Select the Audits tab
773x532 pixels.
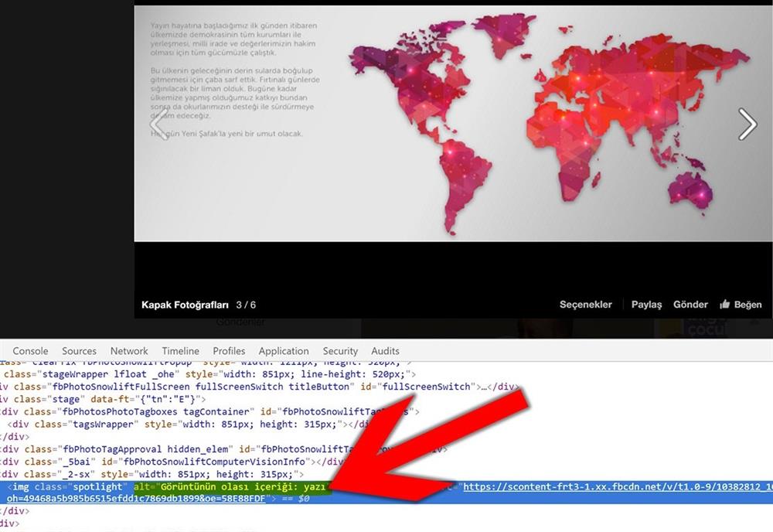(x=385, y=351)
